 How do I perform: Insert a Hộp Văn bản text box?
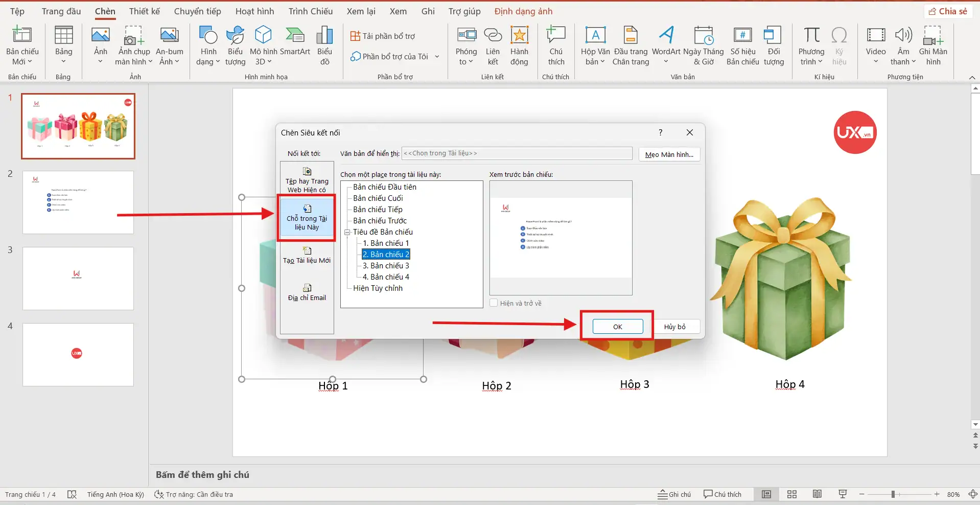click(x=594, y=45)
